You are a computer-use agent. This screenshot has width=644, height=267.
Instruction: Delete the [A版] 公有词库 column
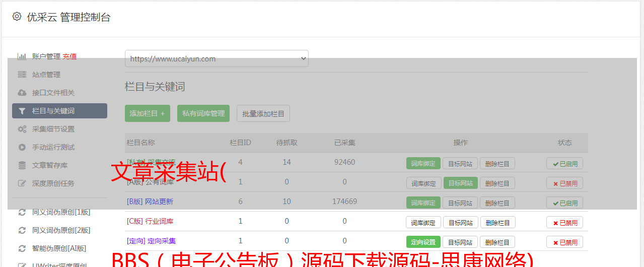pyautogui.click(x=497, y=183)
